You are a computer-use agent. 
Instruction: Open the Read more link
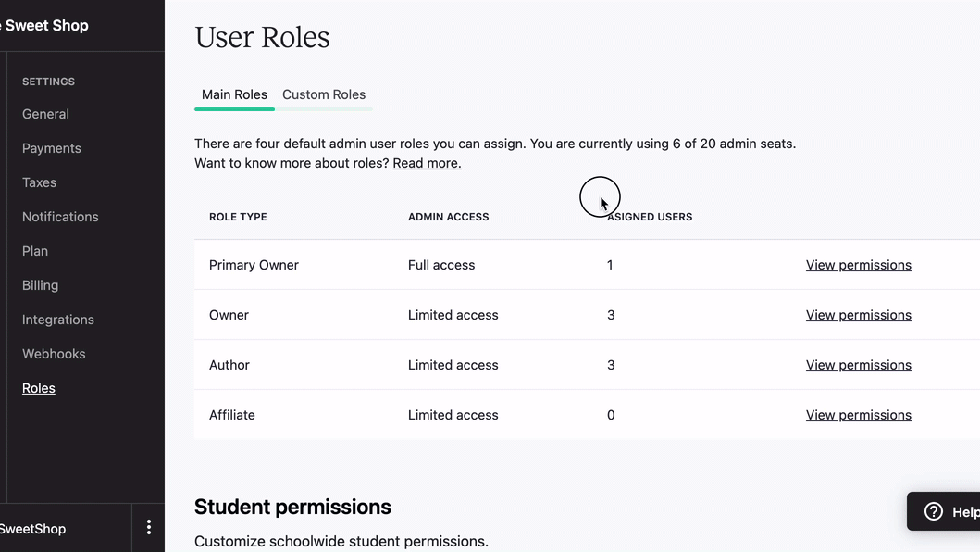point(427,163)
